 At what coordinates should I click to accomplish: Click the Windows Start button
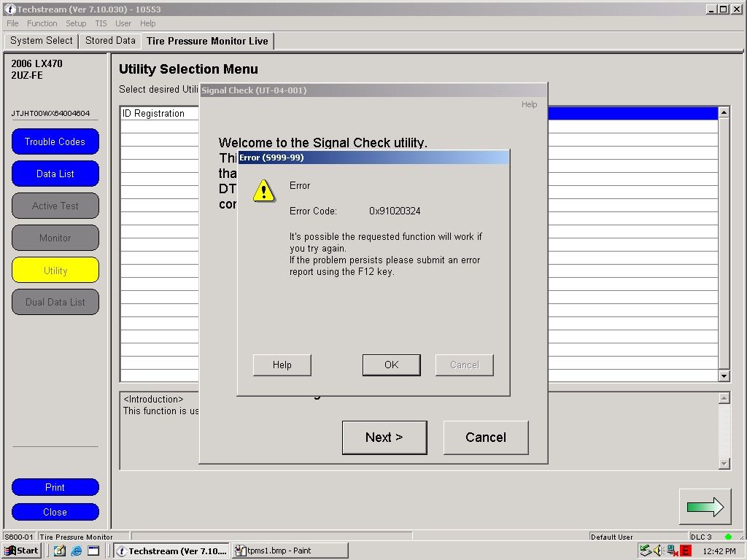pos(22,551)
